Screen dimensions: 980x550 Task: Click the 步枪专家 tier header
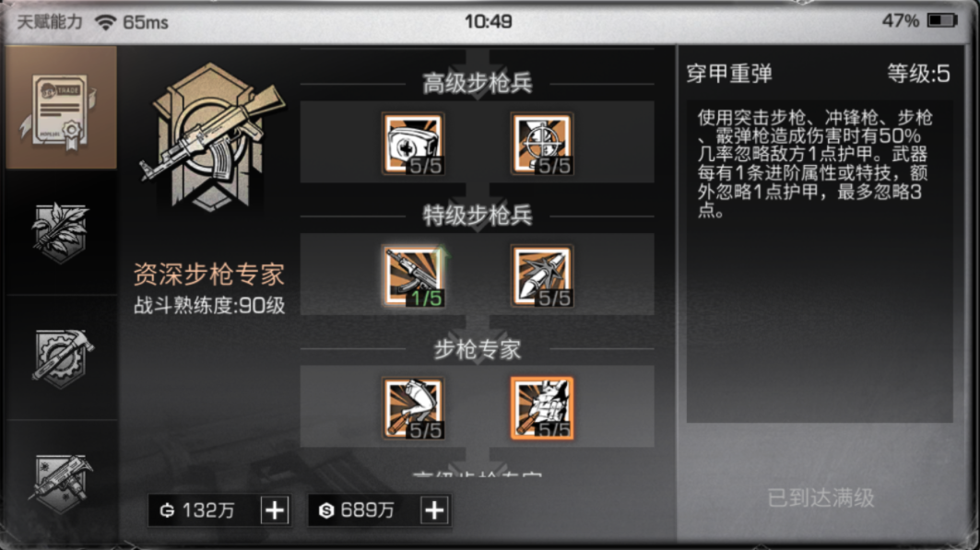(478, 349)
